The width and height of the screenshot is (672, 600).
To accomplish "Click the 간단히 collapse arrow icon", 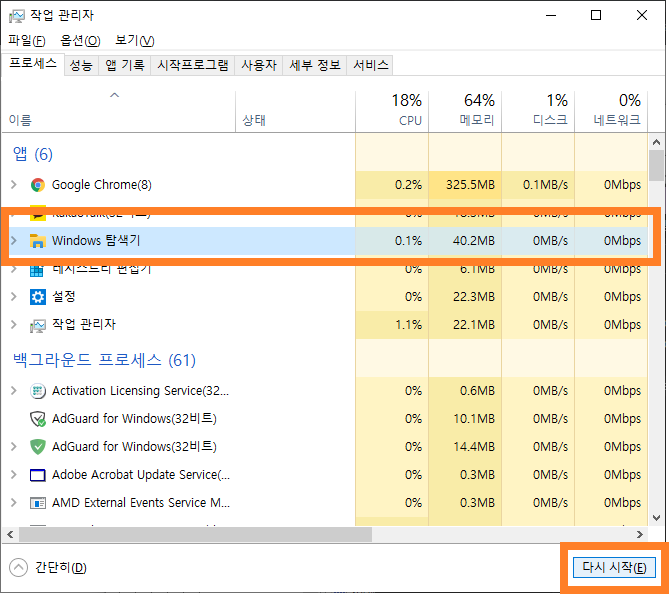I will tap(18, 568).
